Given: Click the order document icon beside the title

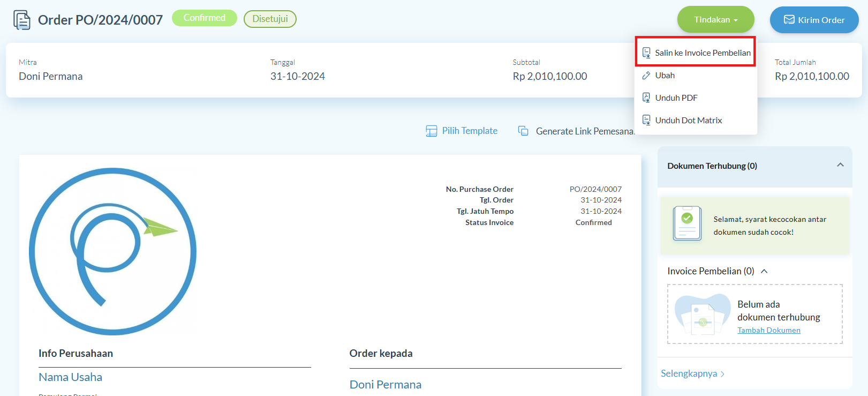Looking at the screenshot, I should pyautogui.click(x=22, y=20).
